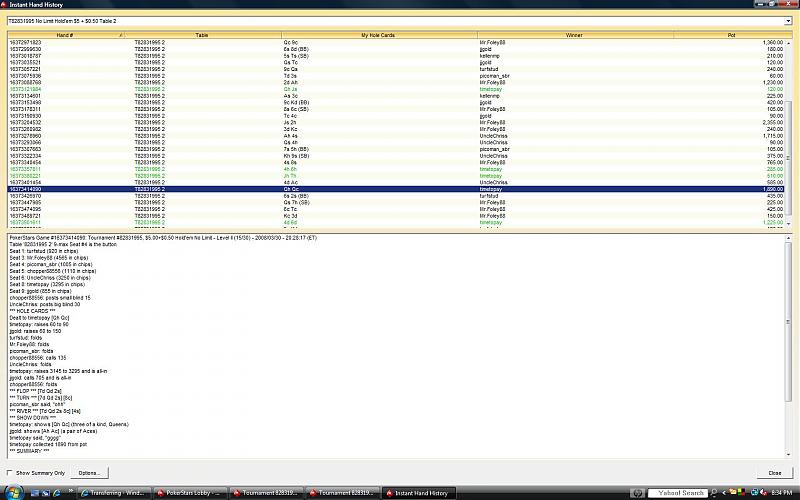
Task: Click the Windows Start orb
Action: [x=12, y=492]
